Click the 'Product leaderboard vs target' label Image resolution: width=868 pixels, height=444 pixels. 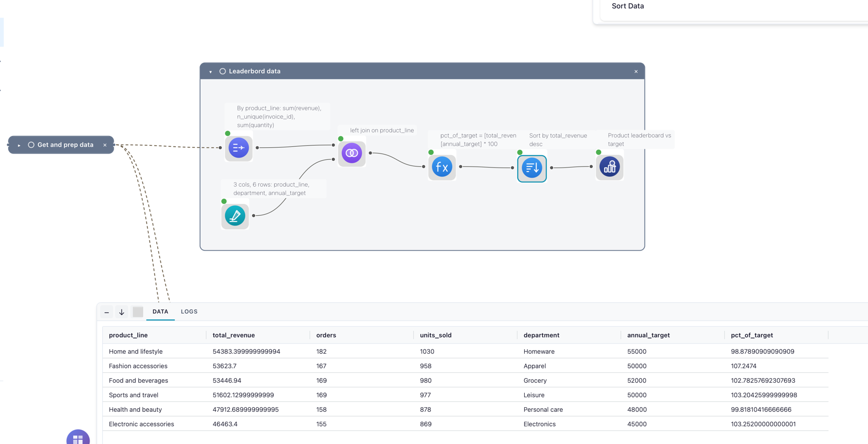[639, 140]
